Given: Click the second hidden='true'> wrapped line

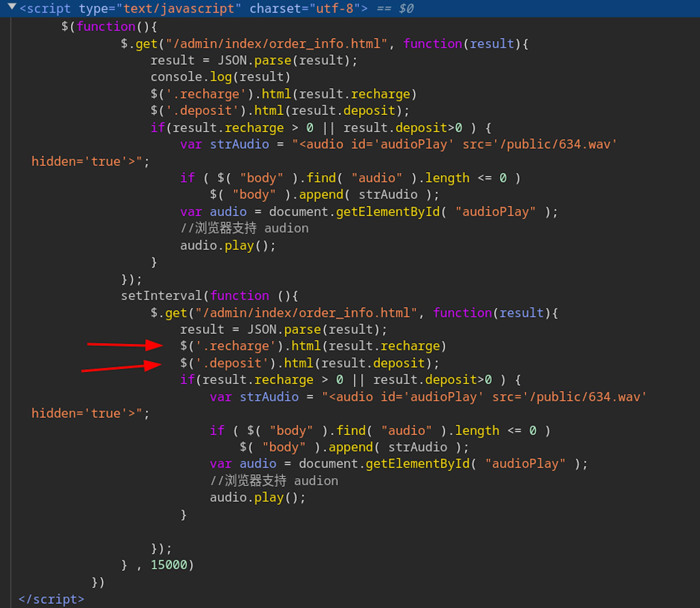Looking at the screenshot, I should click(90, 413).
